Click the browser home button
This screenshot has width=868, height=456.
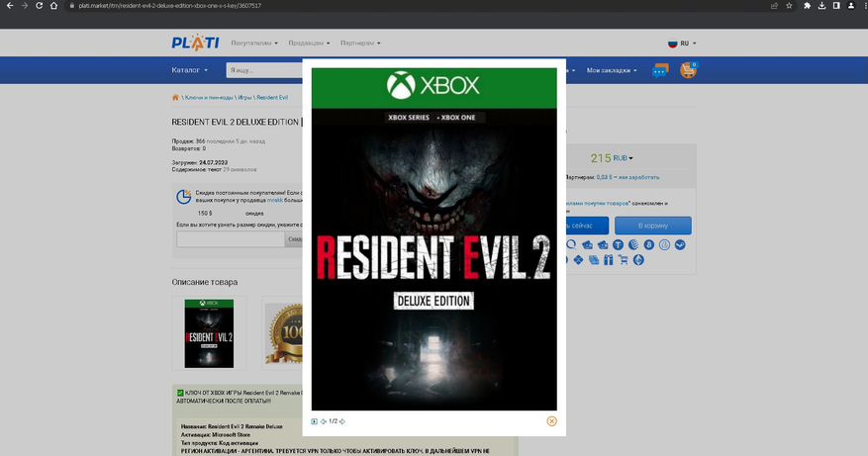coord(53,6)
